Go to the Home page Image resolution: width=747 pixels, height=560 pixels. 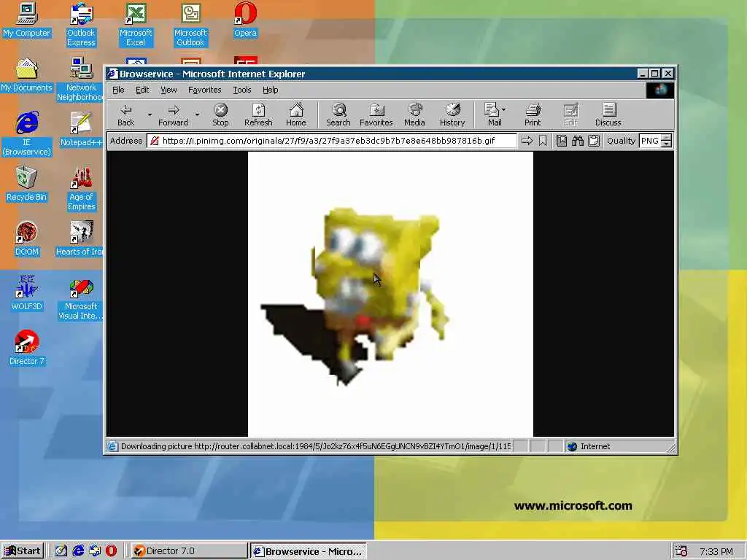pyautogui.click(x=296, y=114)
